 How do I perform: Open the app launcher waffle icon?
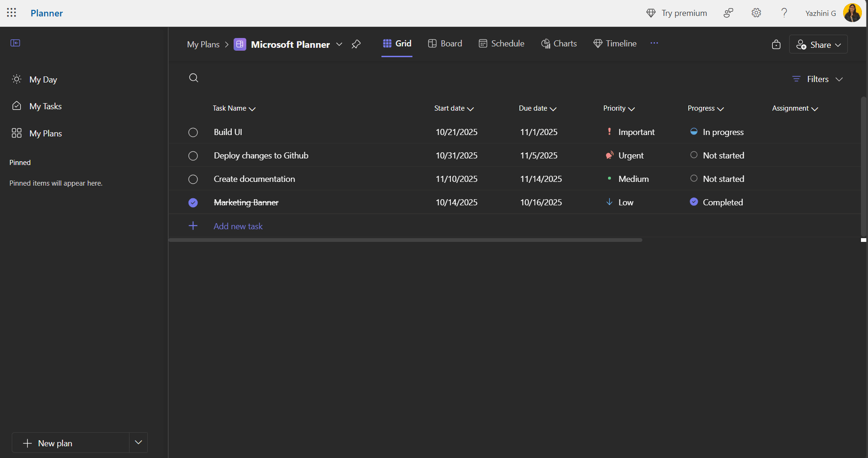[12, 13]
